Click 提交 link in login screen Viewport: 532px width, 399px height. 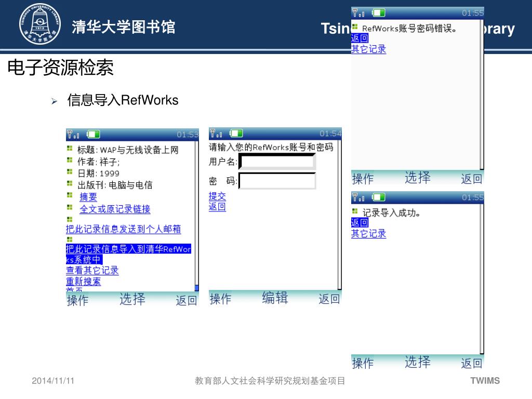point(218,196)
